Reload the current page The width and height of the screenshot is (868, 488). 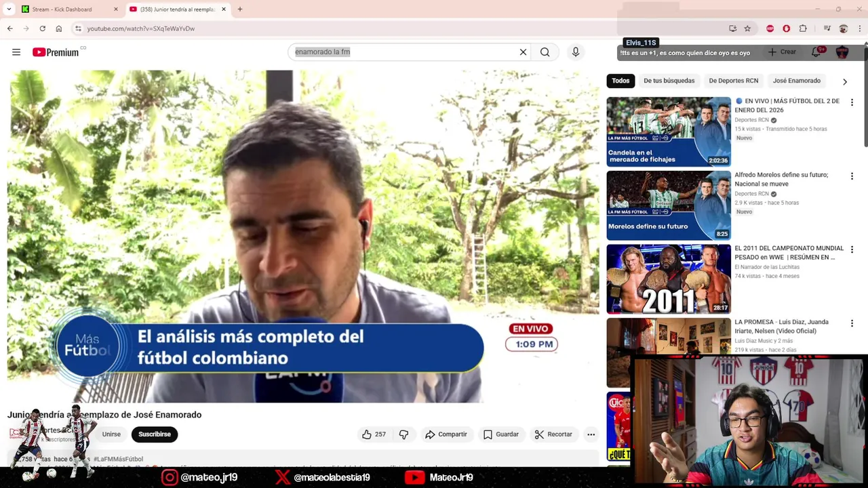tap(42, 28)
